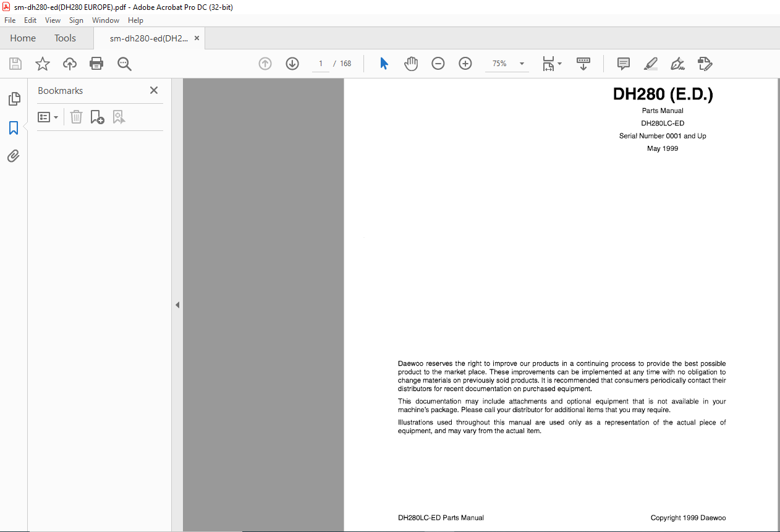Click the 'May 1999' date text
Viewport: 780px width, 532px height.
pyautogui.click(x=663, y=148)
